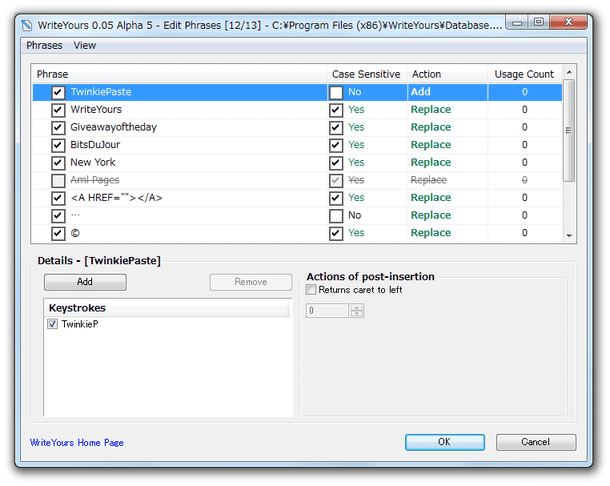The image size is (610, 486).
Task: Toggle case sensitive checkbox for BitsDuJour
Action: [336, 145]
